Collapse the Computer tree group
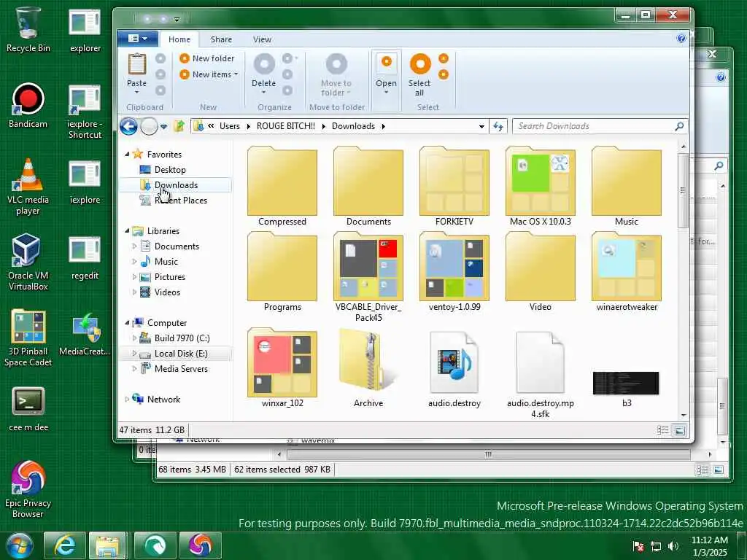 127,322
